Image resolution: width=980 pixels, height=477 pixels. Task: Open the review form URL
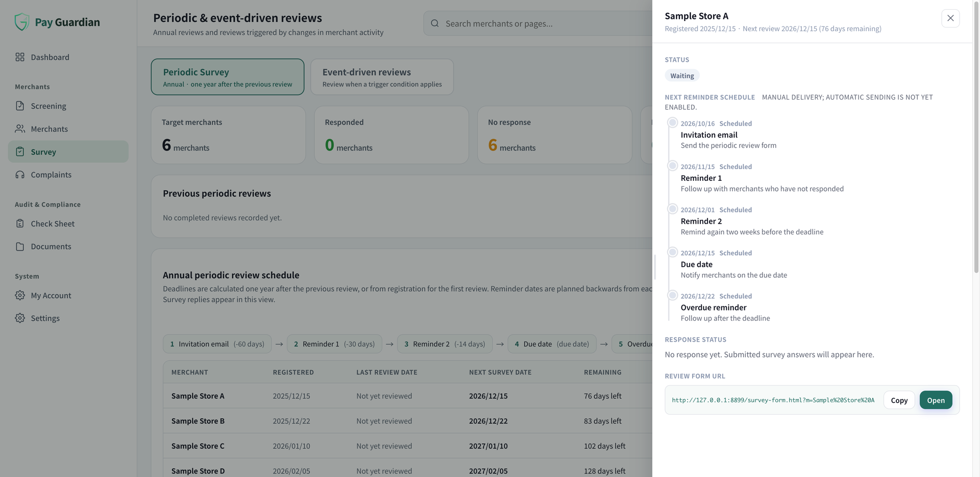tap(936, 400)
